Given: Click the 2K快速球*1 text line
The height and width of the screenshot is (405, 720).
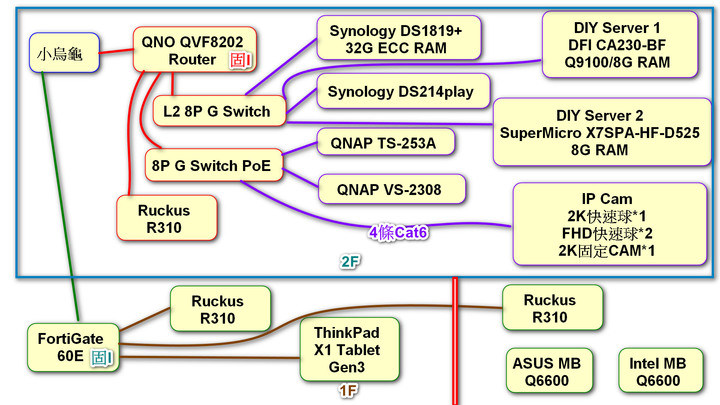Looking at the screenshot, I should 607,216.
